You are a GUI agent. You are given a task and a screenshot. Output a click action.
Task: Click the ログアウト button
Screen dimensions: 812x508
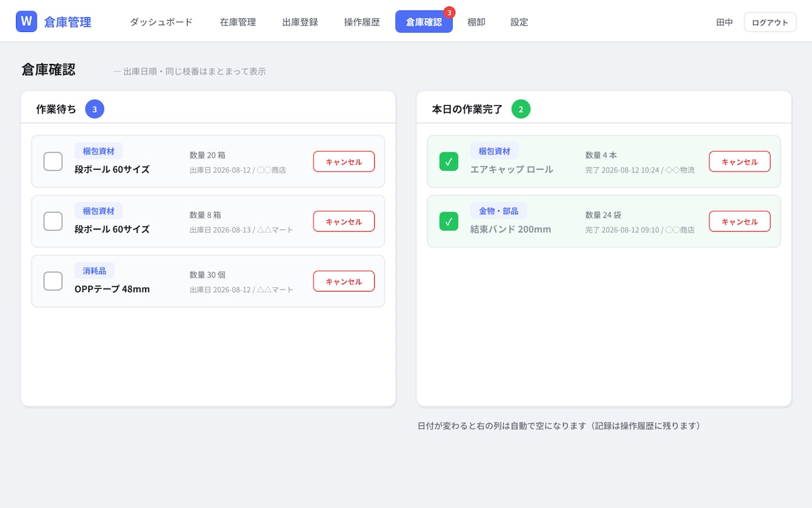(770, 22)
